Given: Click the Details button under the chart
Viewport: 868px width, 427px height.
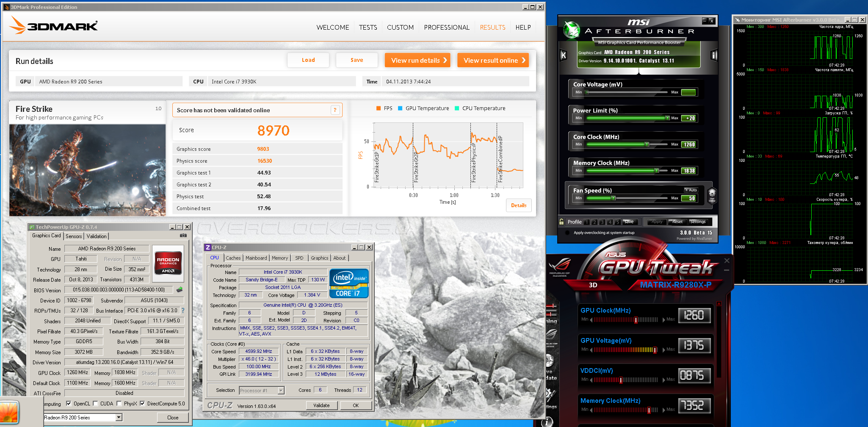Looking at the screenshot, I should pos(519,205).
